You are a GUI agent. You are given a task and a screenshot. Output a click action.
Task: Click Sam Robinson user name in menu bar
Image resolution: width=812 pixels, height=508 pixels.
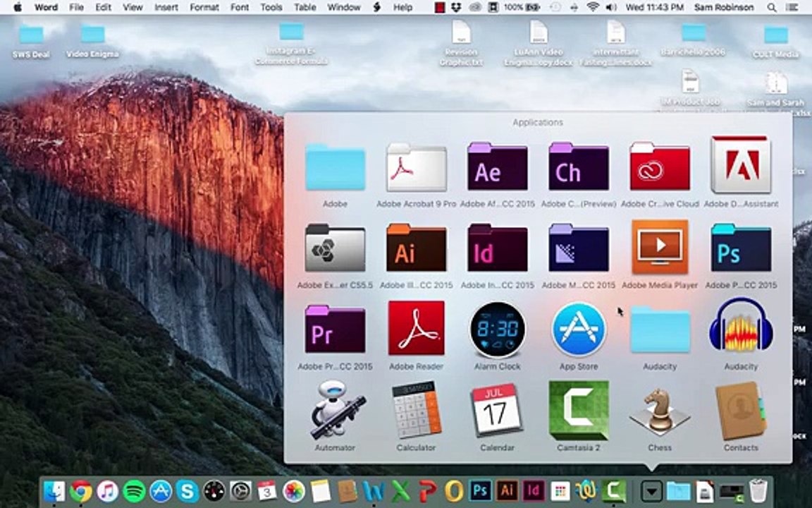click(x=725, y=7)
